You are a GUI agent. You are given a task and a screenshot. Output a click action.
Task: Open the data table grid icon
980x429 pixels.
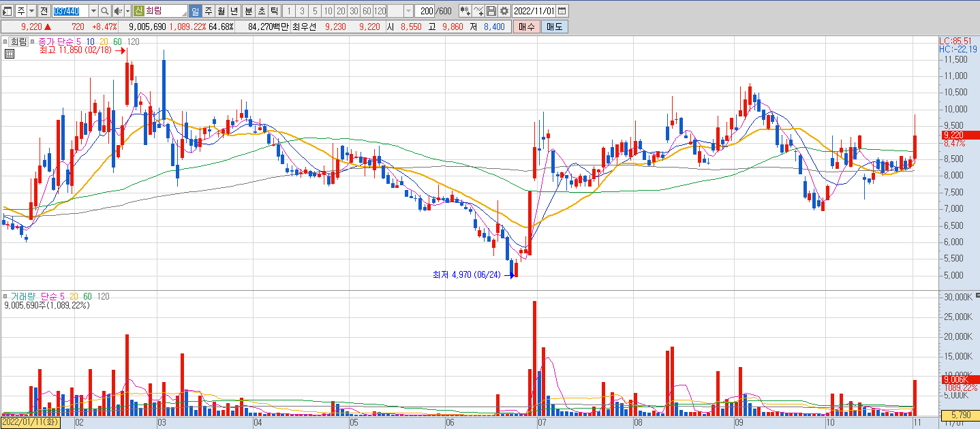tap(9, 55)
